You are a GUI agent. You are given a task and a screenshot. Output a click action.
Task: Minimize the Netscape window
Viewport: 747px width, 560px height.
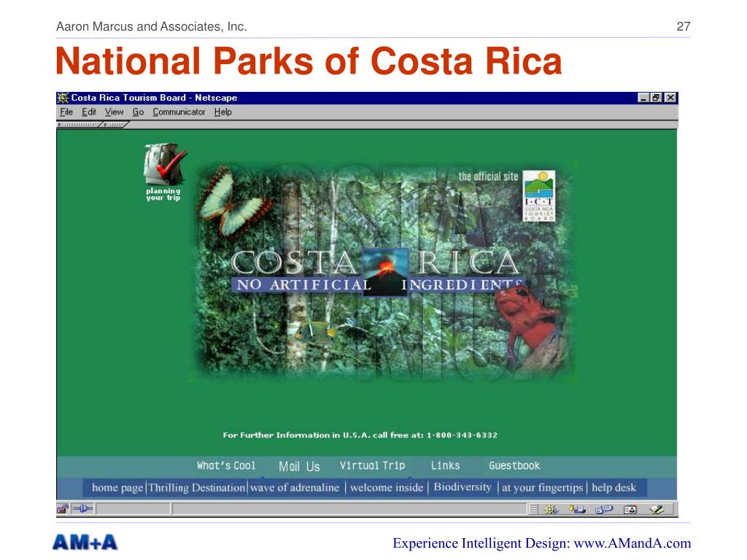click(643, 98)
